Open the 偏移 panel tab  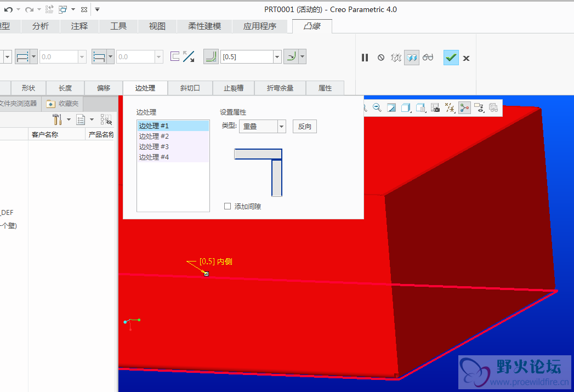coord(104,88)
